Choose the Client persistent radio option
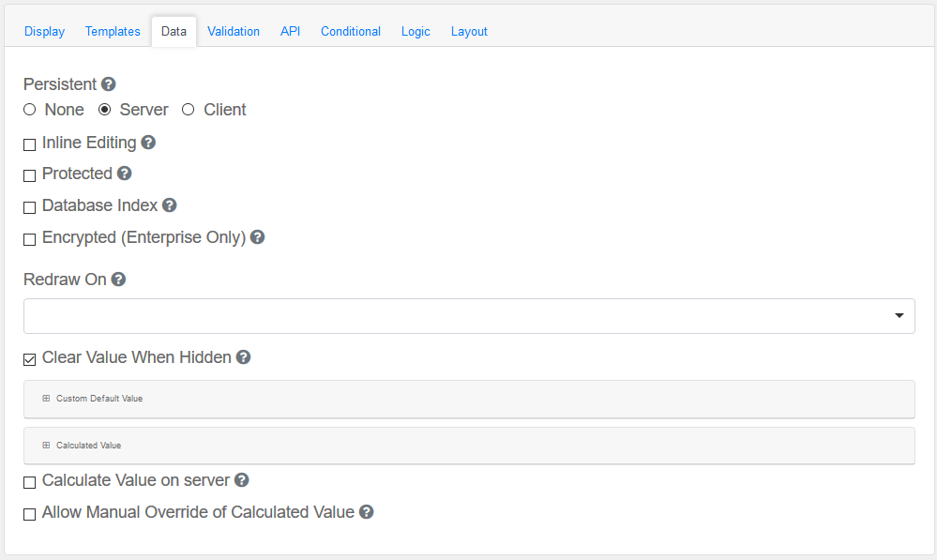This screenshot has width=937, height=560. tap(189, 110)
